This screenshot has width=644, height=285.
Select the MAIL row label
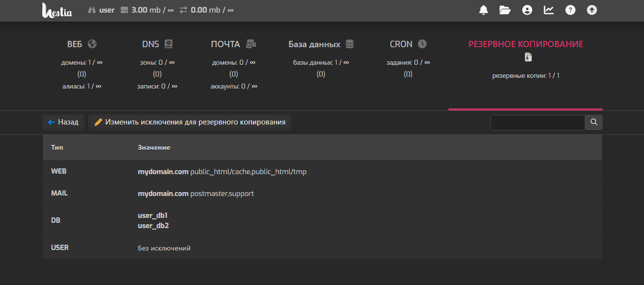pos(59,193)
